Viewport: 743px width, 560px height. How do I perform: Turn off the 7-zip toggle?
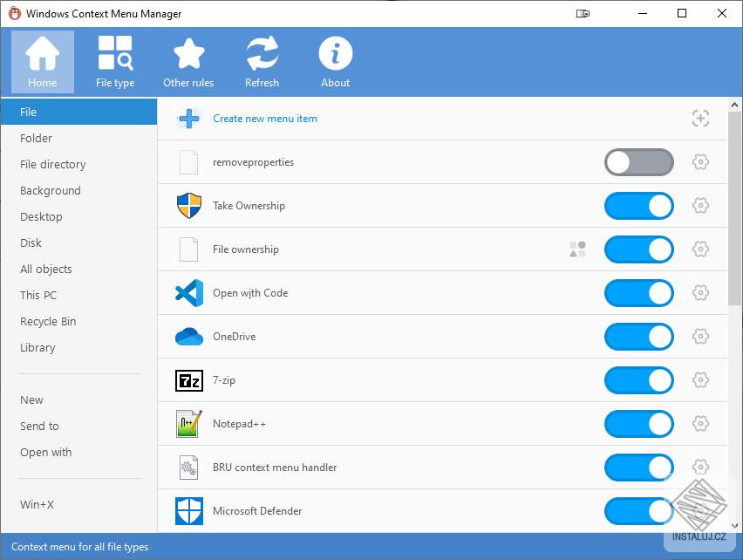click(638, 380)
